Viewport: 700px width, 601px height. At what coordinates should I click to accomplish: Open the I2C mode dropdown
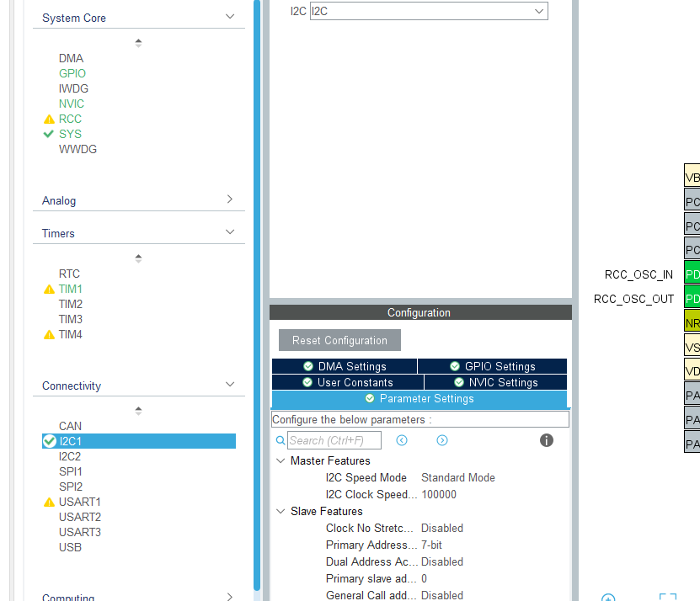click(429, 11)
